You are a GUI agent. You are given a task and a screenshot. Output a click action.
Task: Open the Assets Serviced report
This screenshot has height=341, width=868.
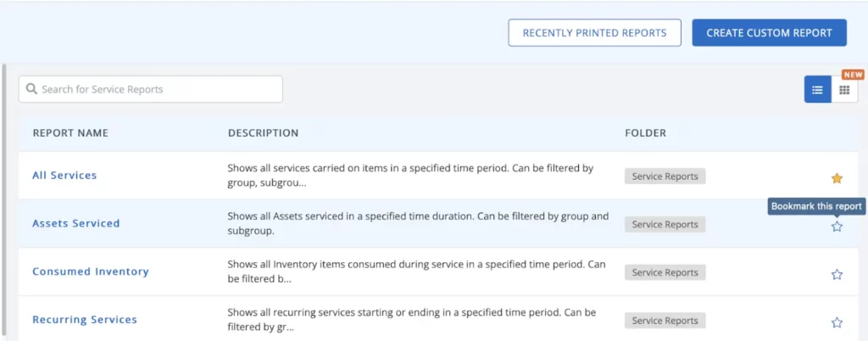(x=75, y=224)
